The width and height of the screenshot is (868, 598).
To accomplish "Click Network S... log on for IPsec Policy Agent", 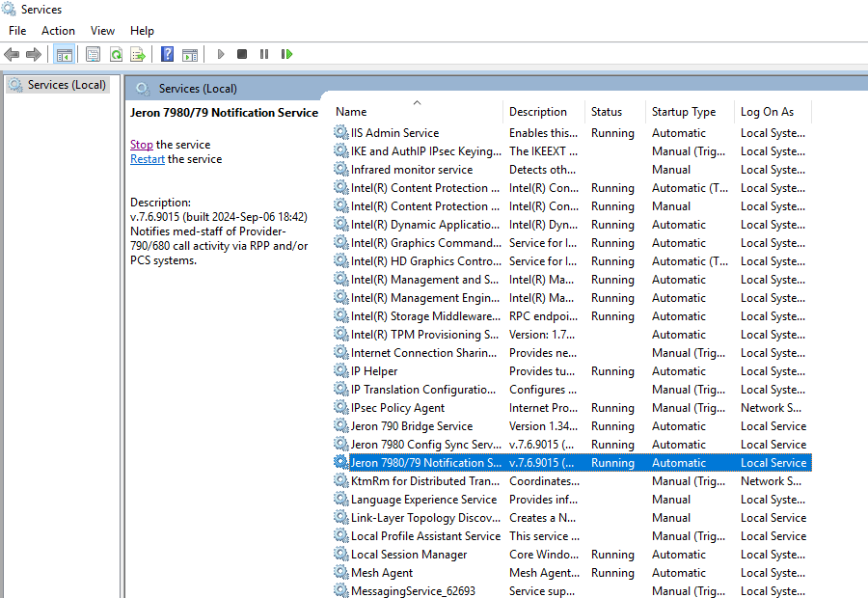I will 772,408.
